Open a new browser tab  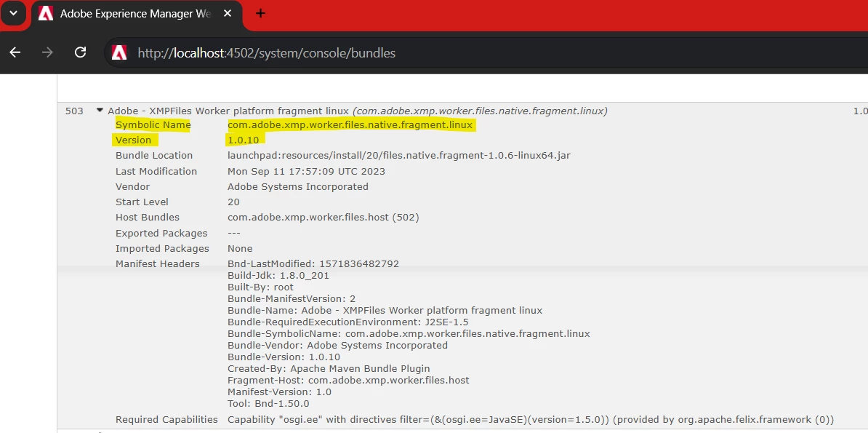click(x=261, y=14)
